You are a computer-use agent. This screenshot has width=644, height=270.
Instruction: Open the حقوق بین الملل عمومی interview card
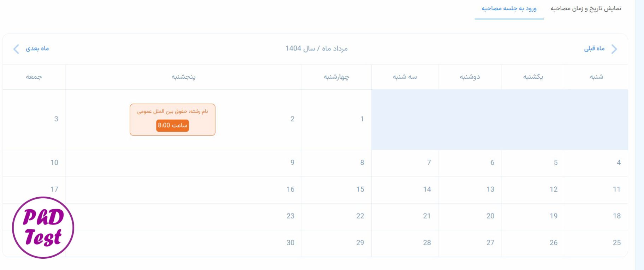coord(172,120)
